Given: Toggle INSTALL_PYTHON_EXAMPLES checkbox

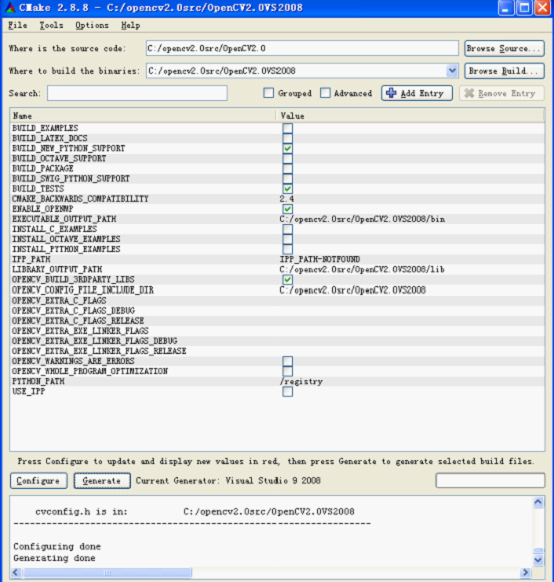Looking at the screenshot, I should pyautogui.click(x=288, y=249).
